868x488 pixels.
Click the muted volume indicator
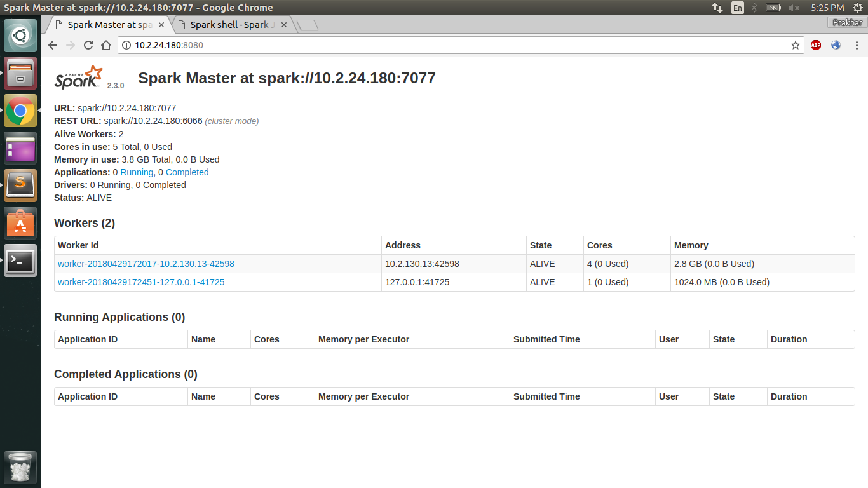[x=794, y=8]
